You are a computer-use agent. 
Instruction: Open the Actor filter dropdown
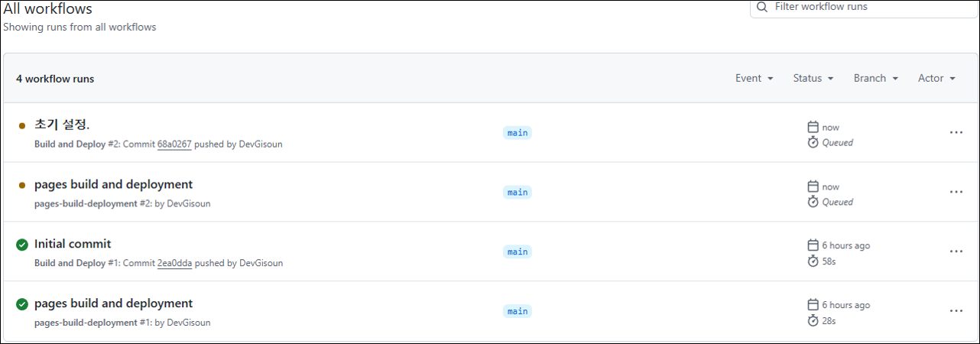click(x=936, y=78)
